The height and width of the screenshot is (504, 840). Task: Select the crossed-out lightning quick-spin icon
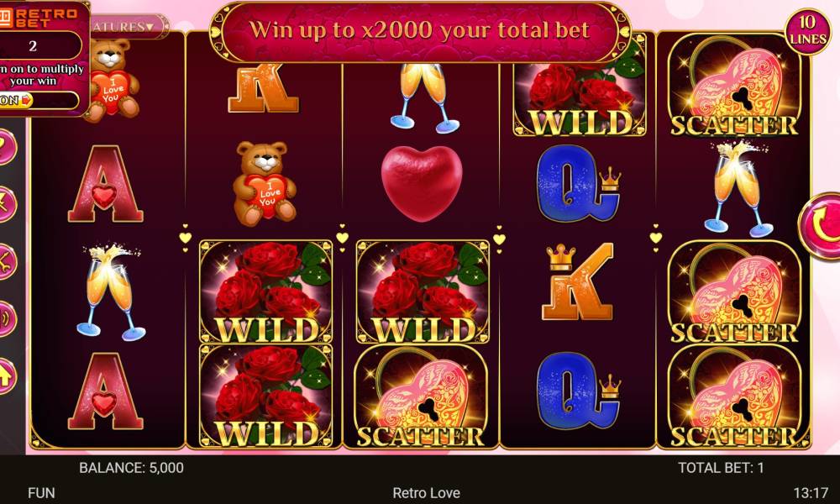tap(5, 204)
